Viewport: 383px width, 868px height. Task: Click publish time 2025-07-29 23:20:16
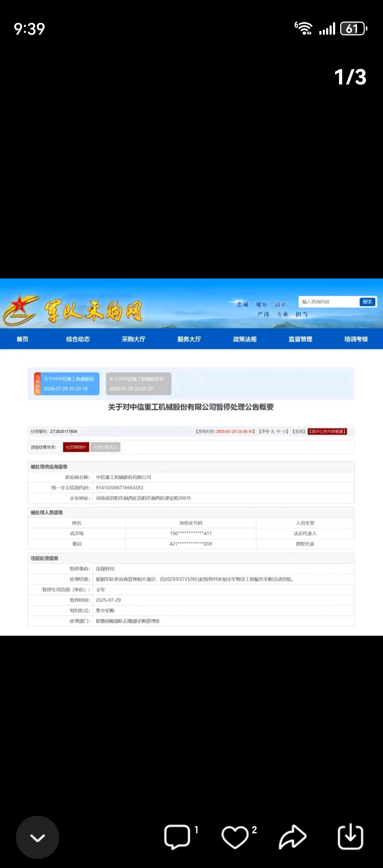(234, 431)
